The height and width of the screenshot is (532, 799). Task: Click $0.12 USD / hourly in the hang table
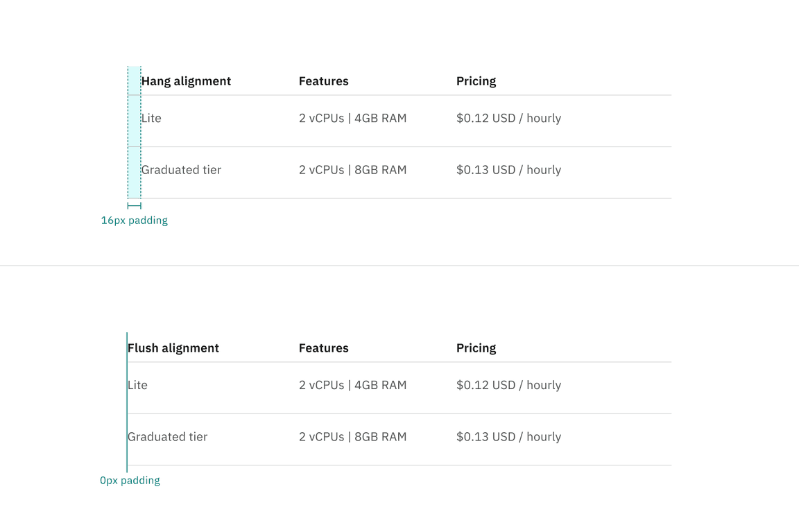coord(508,119)
